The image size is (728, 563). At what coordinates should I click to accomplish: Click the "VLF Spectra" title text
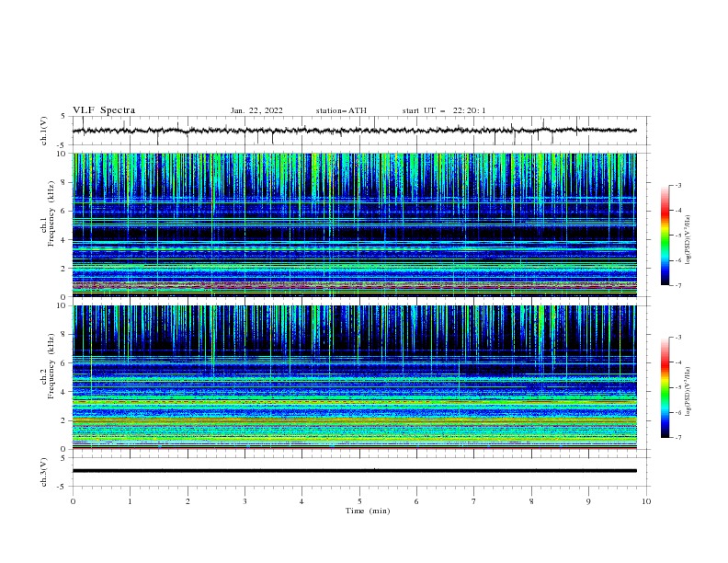pos(104,110)
